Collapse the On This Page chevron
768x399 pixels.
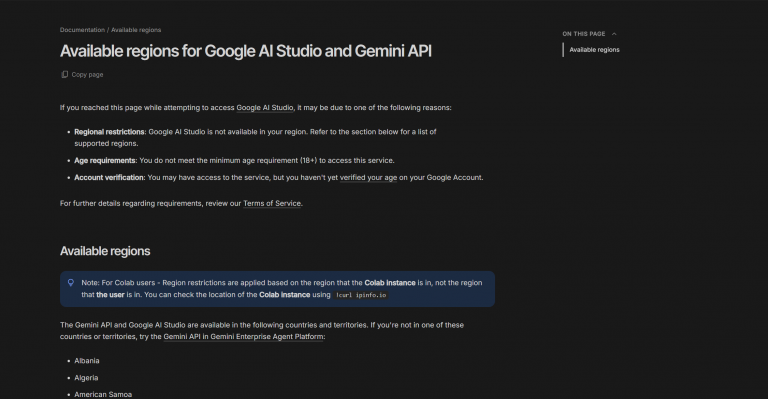[x=614, y=34]
